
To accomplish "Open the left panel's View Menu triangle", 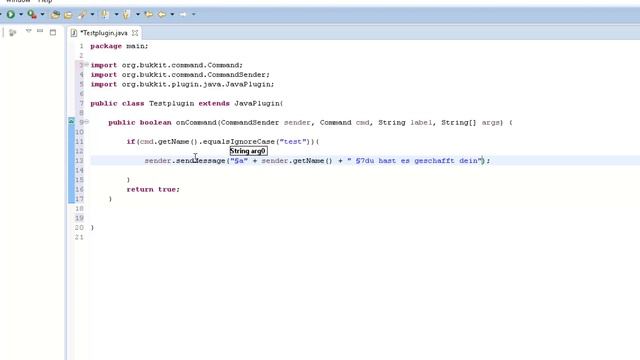I will [28, 31].
